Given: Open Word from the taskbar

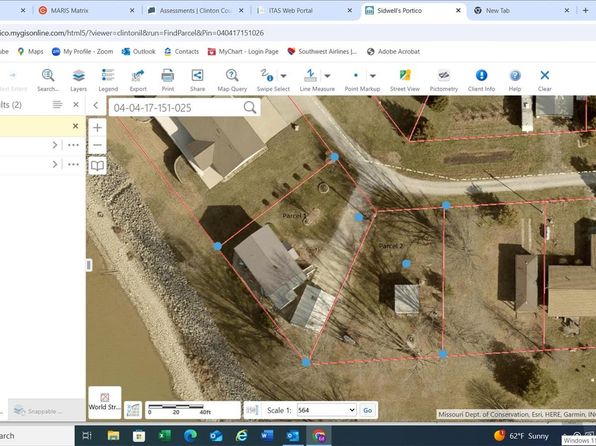Looking at the screenshot, I should pyautogui.click(x=267, y=435).
